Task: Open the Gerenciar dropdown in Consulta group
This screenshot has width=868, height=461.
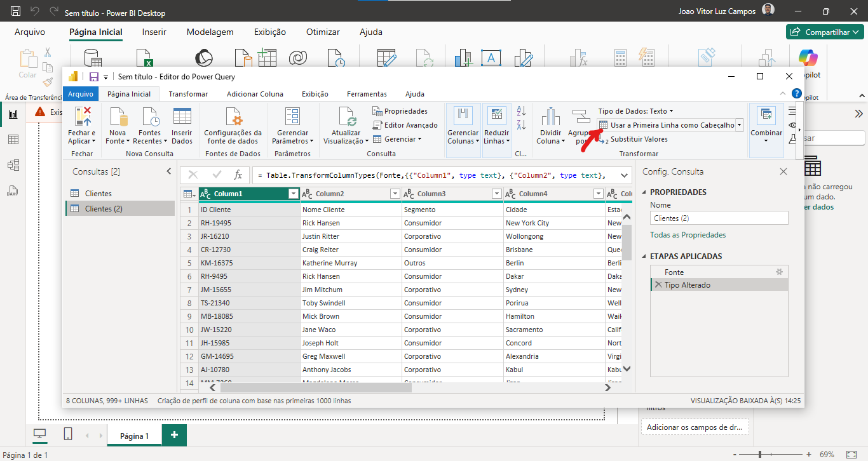Action: (397, 139)
